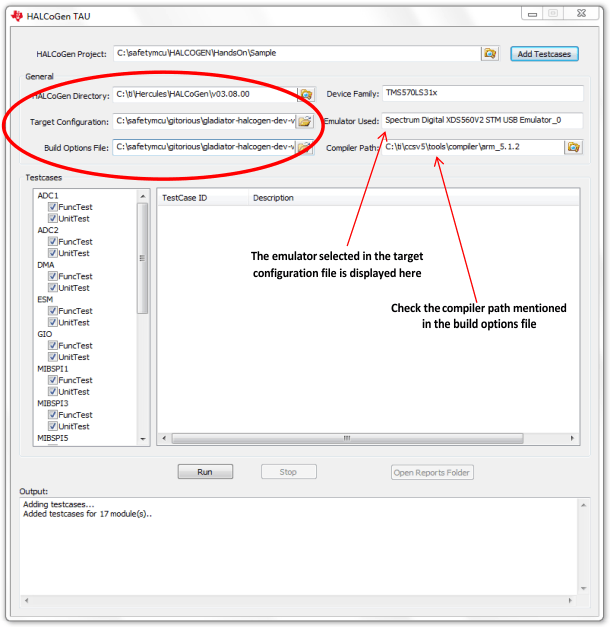Click Output pane scroll down arrow

(584, 588)
